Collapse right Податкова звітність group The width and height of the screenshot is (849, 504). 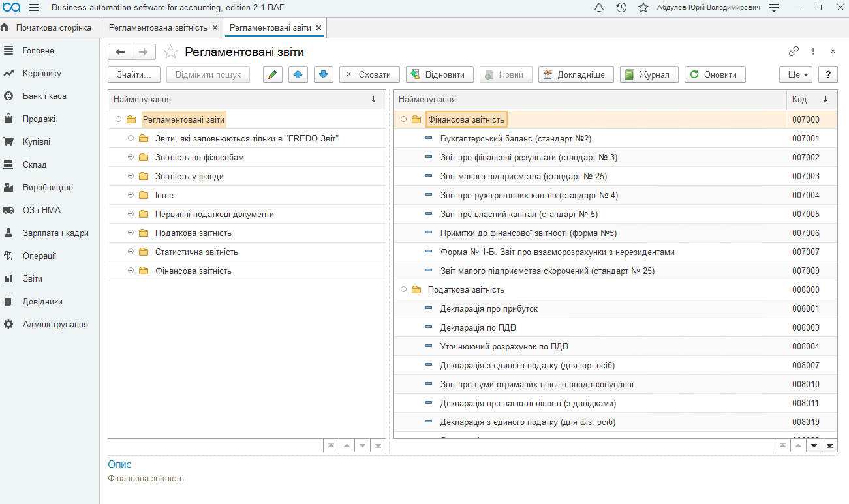click(403, 289)
